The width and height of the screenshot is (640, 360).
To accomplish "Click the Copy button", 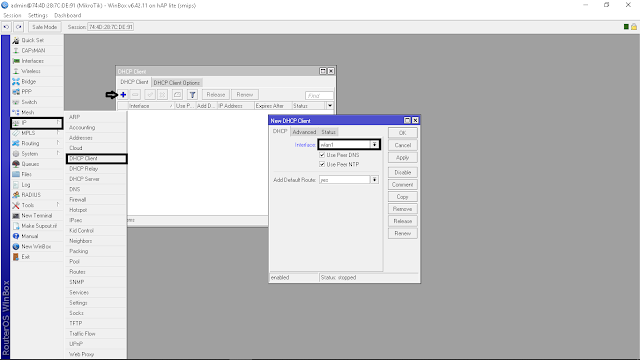I will 402,197.
